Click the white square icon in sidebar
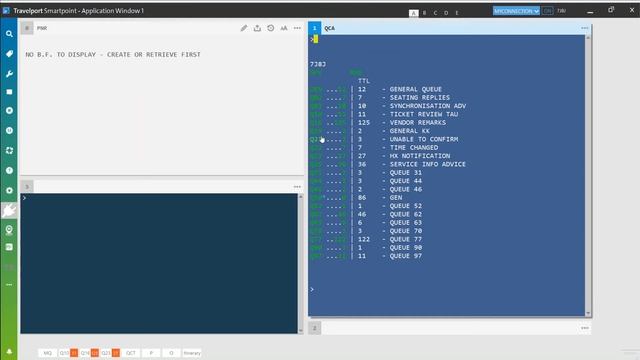Image resolution: width=640 pixels, height=360 pixels. click(x=9, y=92)
